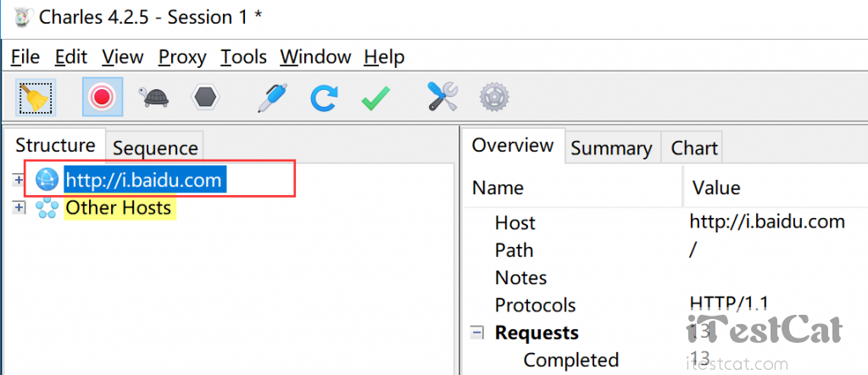868x375 pixels.
Task: Click the Path value slash
Action: [x=693, y=249]
